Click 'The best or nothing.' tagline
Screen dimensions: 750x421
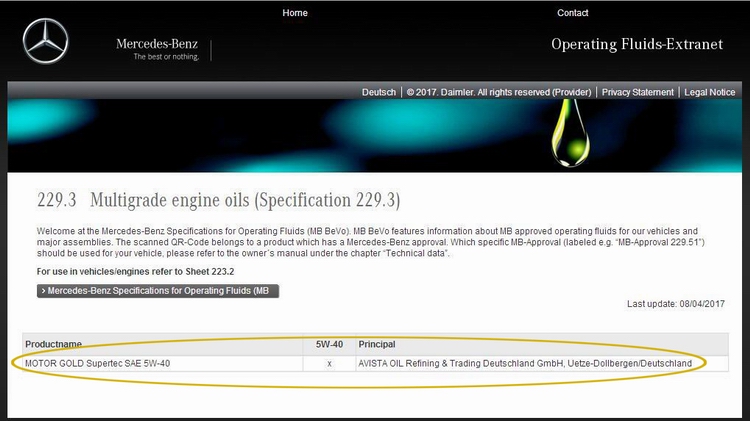tap(166, 56)
